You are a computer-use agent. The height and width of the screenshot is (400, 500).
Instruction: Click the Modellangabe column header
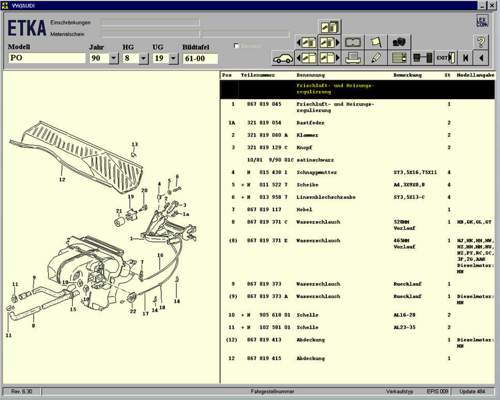pos(475,75)
